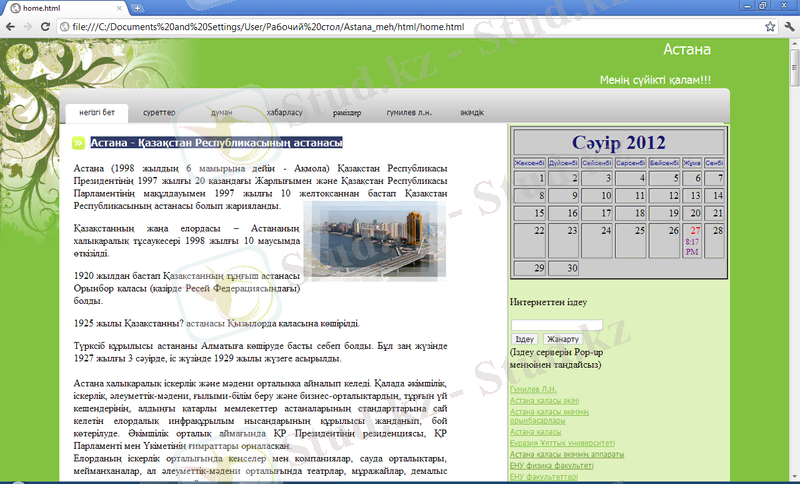The image size is (800, 484).
Task: Click the Сәуір 2012 calendar title
Action: (618, 142)
